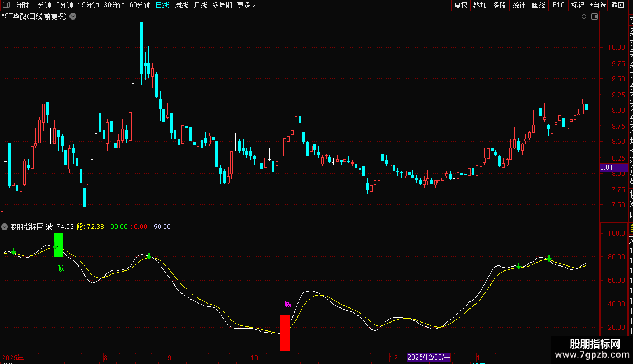Click the green 顶 top signal bar

coord(58,245)
